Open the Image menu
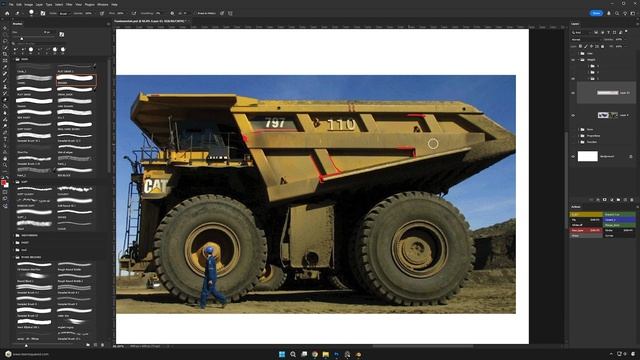 [x=29, y=4]
